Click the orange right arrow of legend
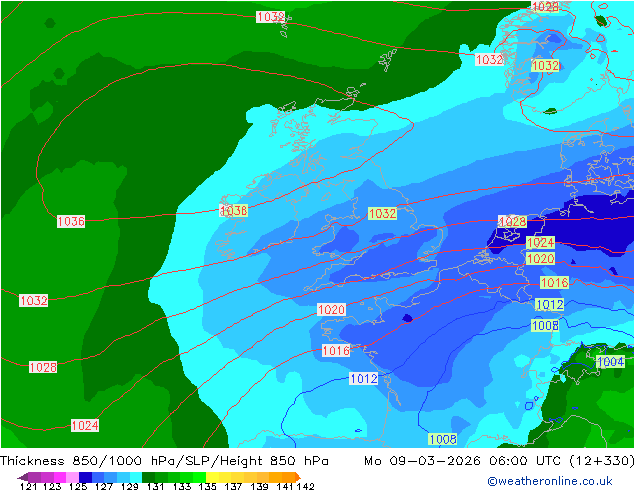The image size is (634, 490). click(298, 477)
